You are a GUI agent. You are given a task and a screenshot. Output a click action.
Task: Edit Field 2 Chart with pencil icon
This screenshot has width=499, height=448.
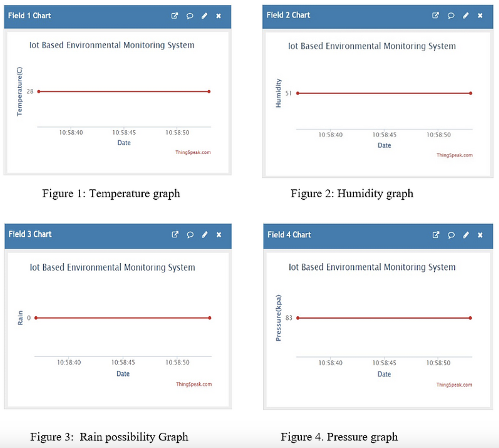click(466, 16)
